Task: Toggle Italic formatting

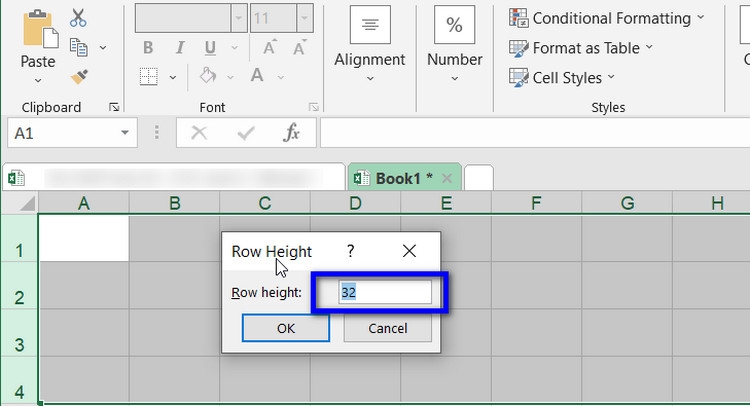Action: pos(180,47)
